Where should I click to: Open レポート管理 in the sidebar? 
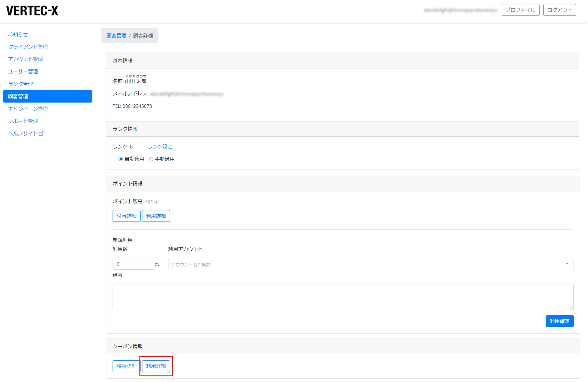click(x=23, y=121)
